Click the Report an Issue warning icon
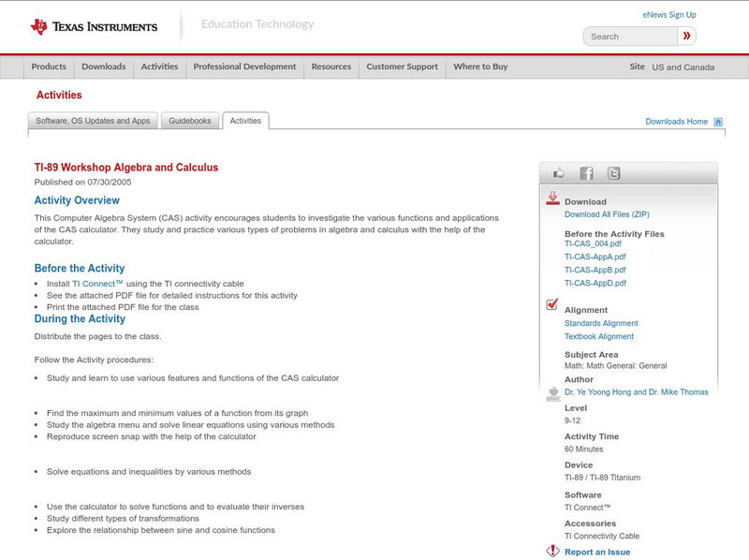The width and height of the screenshot is (749, 560). click(x=552, y=551)
